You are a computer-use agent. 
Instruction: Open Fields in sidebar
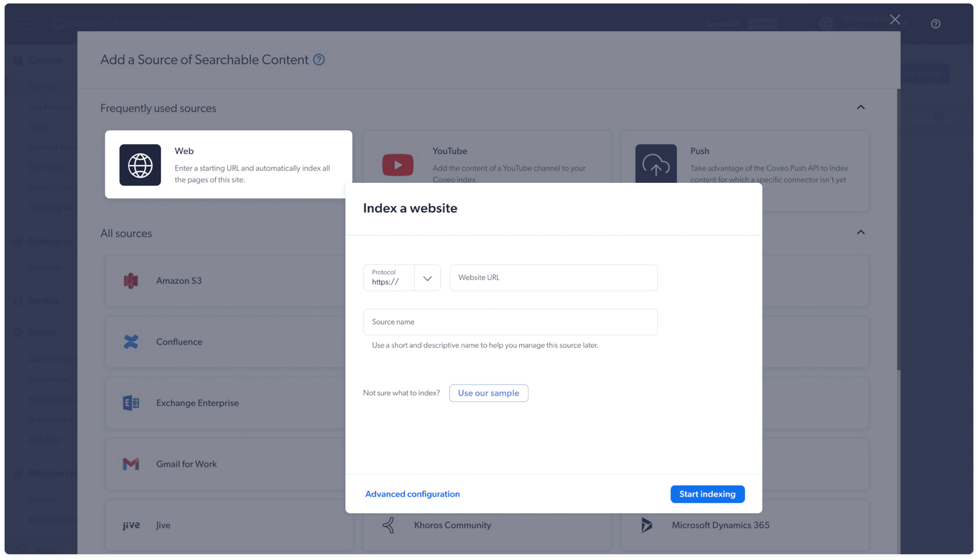point(39,127)
